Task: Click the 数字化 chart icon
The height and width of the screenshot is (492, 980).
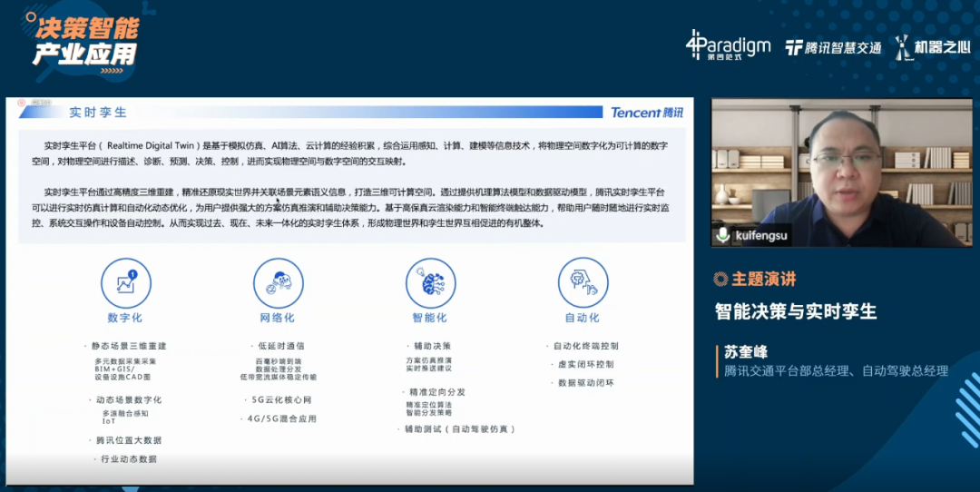Action: pos(125,283)
